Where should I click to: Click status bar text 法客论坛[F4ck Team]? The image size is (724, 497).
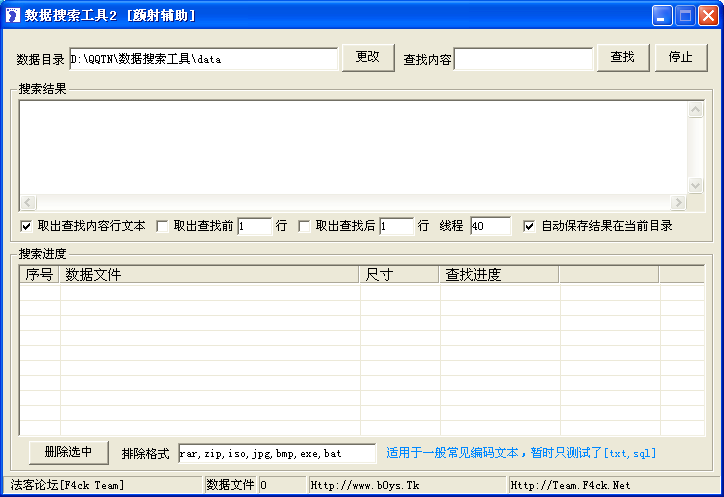coord(67,485)
